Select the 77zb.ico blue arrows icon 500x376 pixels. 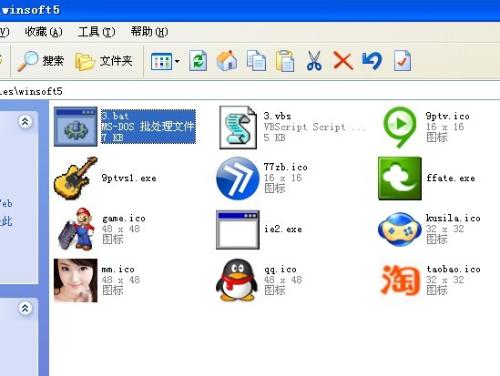(x=237, y=178)
